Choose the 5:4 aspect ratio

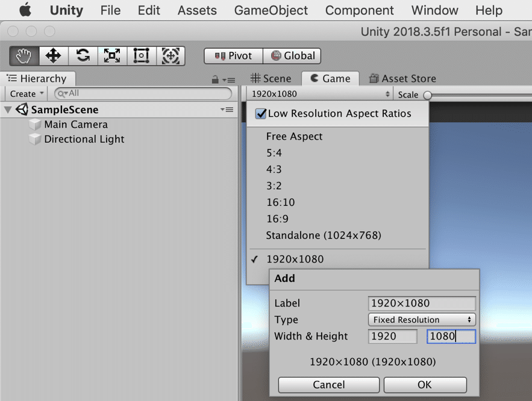(274, 153)
